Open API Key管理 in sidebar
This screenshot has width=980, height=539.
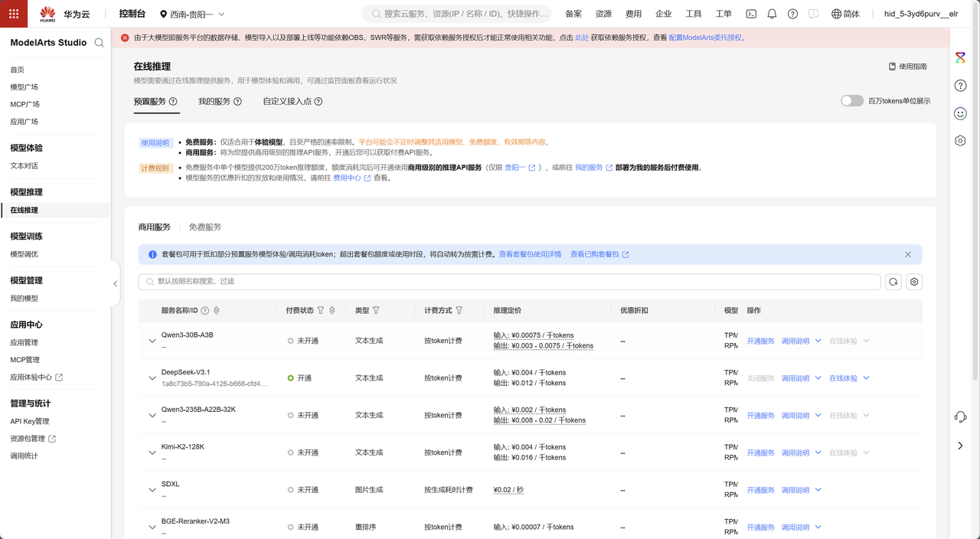29,421
